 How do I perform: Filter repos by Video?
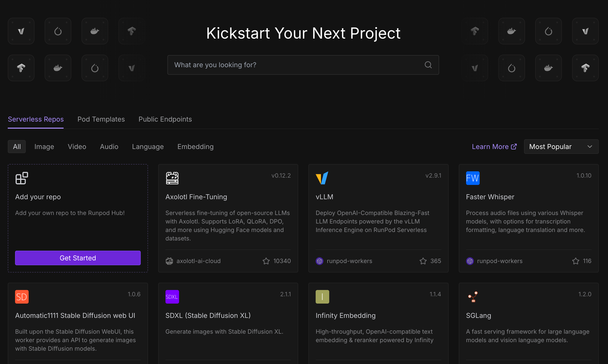coord(77,147)
